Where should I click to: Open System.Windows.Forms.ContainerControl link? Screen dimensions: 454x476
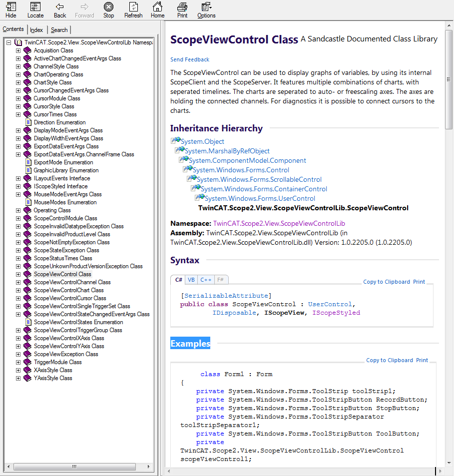pos(264,189)
